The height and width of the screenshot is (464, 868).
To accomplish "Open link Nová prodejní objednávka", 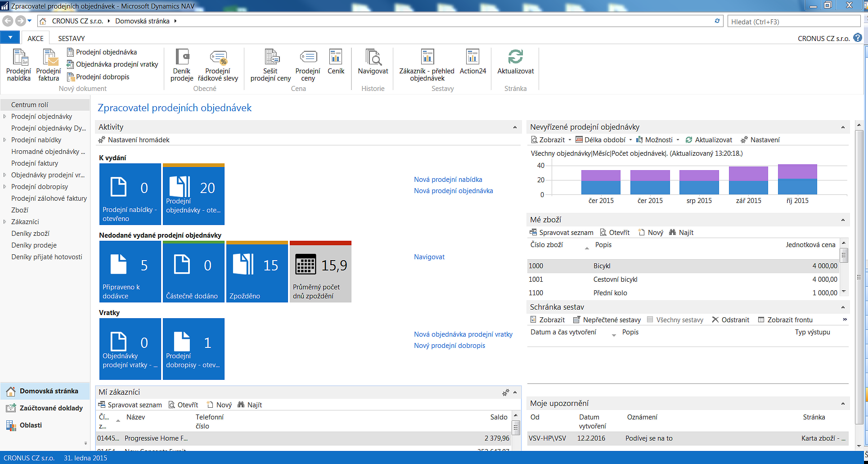I will (x=453, y=190).
